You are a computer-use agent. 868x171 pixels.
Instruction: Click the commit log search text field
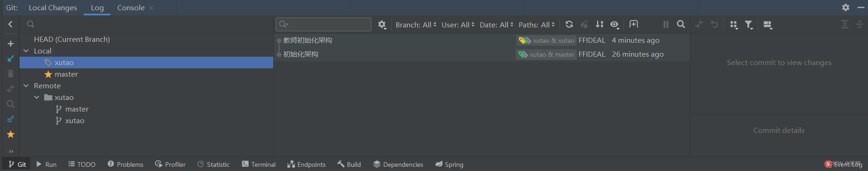coord(323,24)
